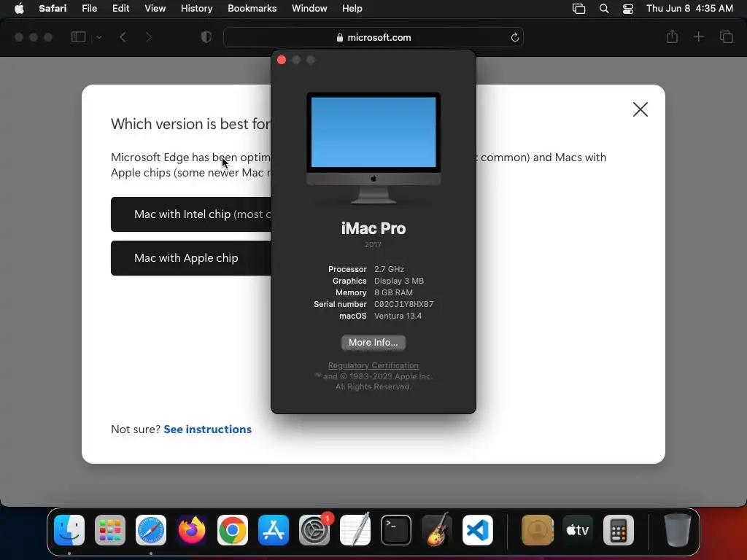This screenshot has width=747, height=560.
Task: Open the Trash in the Dock
Action: [x=677, y=530]
